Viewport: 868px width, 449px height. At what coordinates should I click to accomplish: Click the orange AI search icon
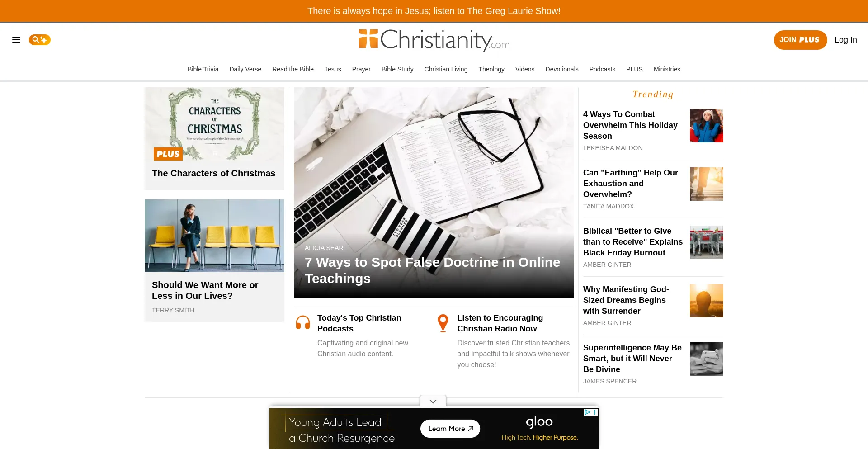40,40
